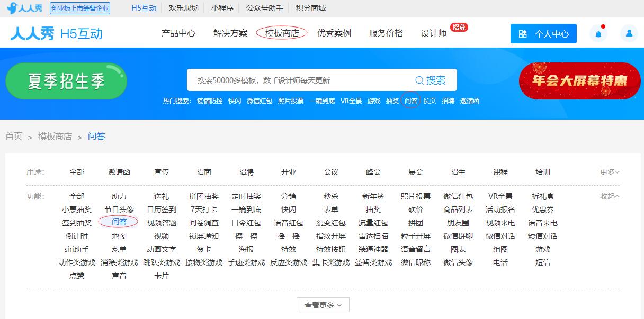Image resolution: width=644 pixels, height=319 pixels.
Task: Click the 搜索 button with magnifier icon
Action: [431, 80]
